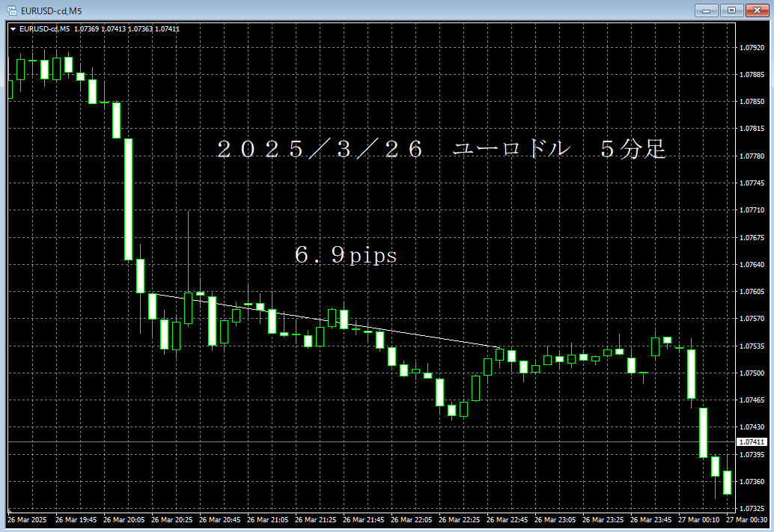Select the white trendline on the chart
This screenshot has height=532, width=774.
coord(326,319)
